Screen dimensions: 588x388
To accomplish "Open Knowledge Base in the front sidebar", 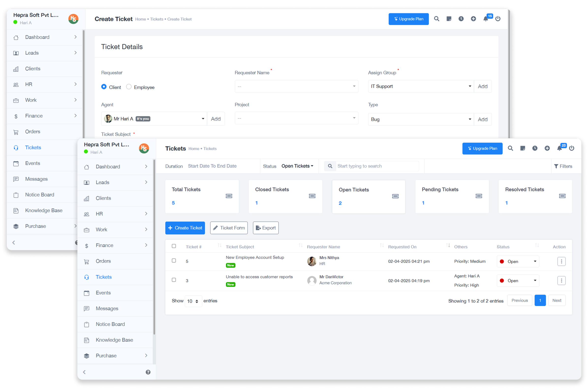I will pos(114,340).
